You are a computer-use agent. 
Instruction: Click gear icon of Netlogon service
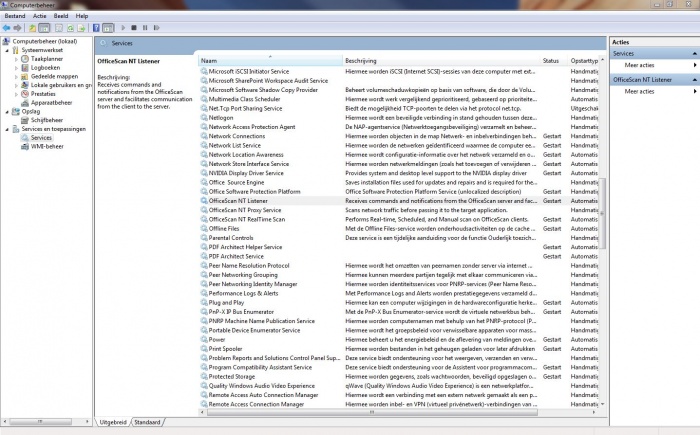click(x=204, y=117)
